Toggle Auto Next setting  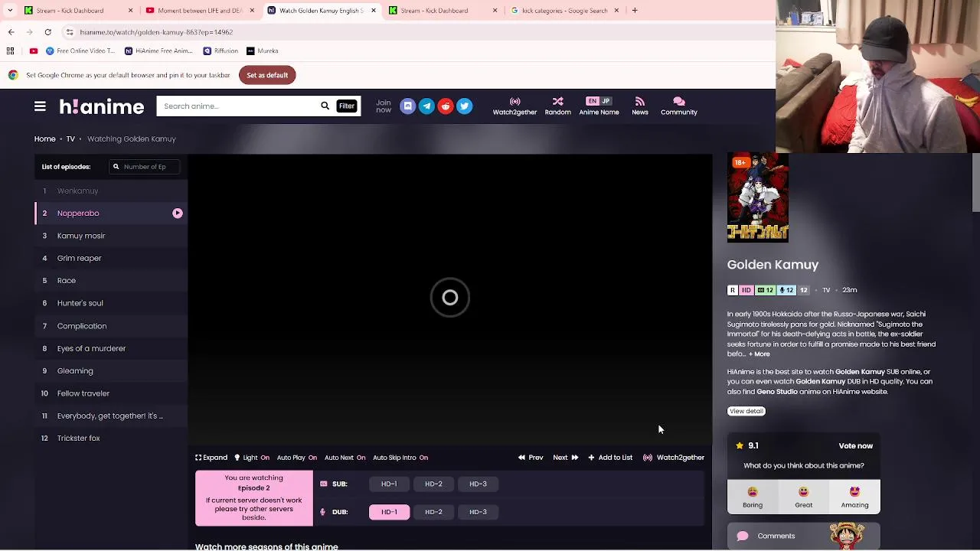[x=345, y=458]
